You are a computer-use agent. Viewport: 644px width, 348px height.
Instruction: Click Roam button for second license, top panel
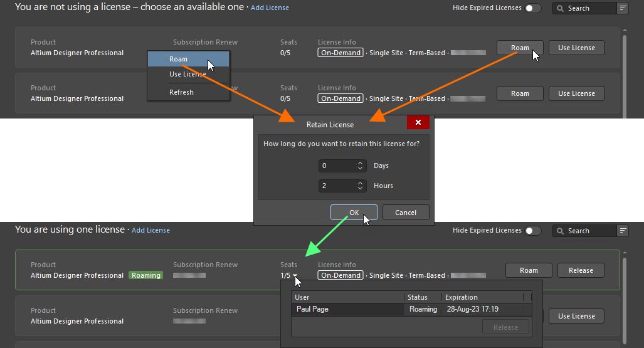(520, 93)
